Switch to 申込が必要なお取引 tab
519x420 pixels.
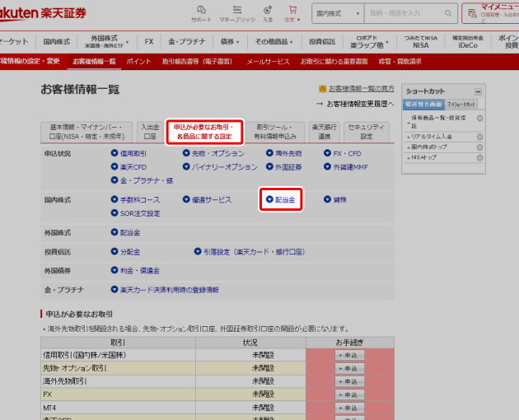click(204, 132)
